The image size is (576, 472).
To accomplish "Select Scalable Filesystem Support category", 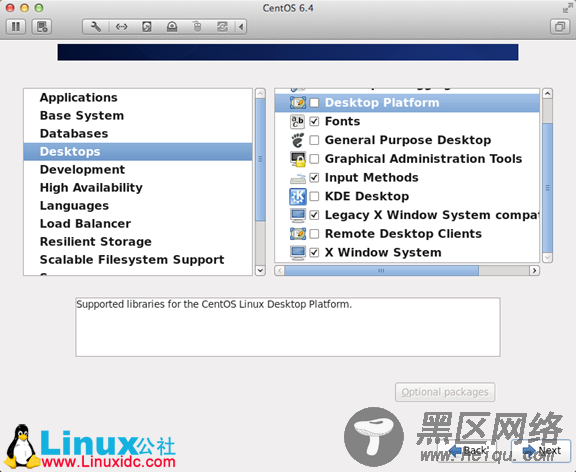I will click(138, 259).
